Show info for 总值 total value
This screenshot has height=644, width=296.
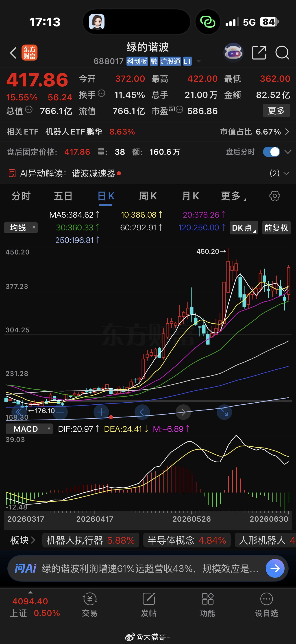[x=29, y=110]
